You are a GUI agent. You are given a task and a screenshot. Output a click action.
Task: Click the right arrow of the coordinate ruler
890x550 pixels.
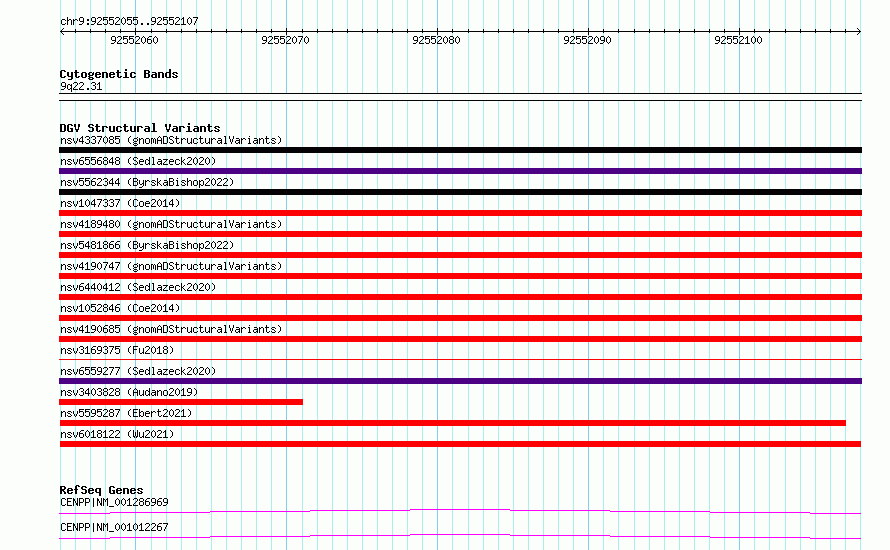[x=859, y=32]
